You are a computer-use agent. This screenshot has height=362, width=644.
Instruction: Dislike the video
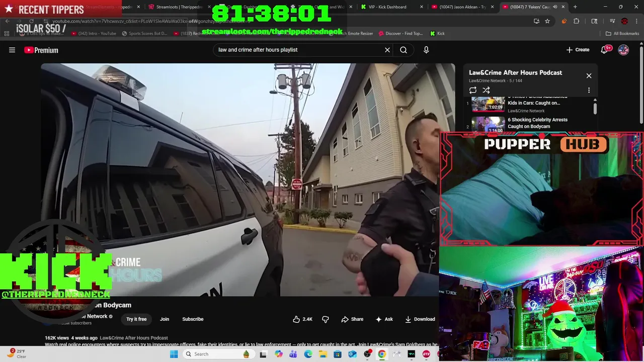[326, 319]
